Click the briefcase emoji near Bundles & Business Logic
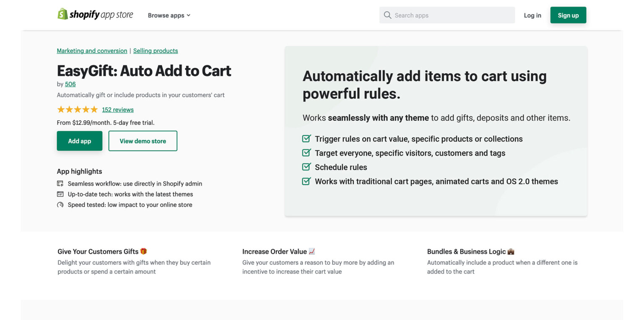644x320 pixels. 511,251
